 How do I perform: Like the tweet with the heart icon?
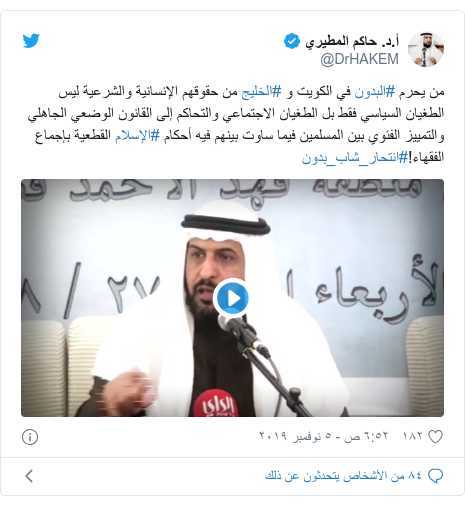[x=435, y=437]
